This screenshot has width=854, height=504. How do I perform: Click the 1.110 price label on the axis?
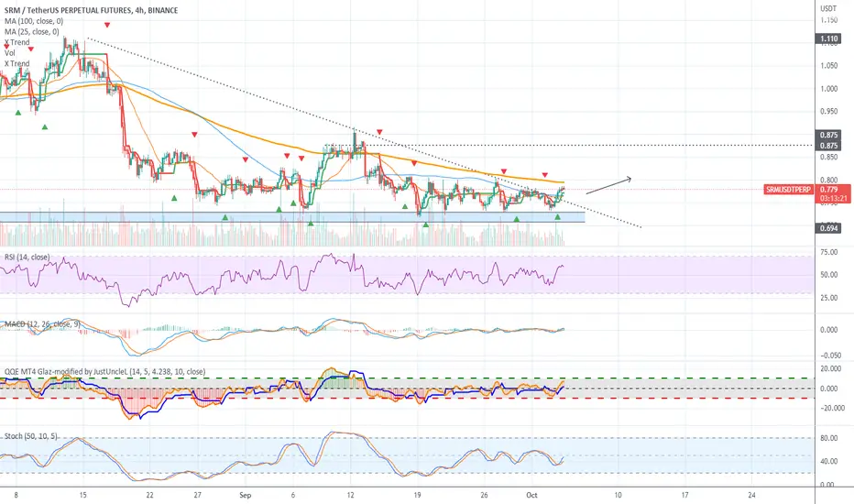(828, 38)
